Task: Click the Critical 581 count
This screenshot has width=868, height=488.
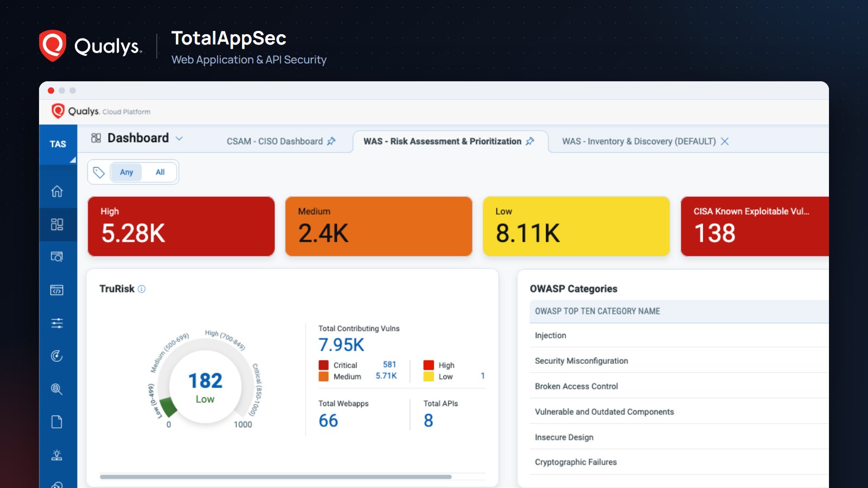Action: [390, 364]
